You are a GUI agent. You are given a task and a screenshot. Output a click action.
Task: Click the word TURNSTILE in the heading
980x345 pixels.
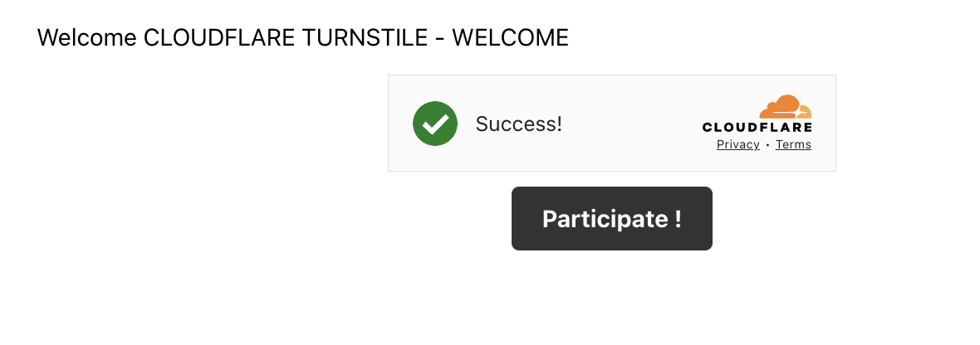pos(361,38)
